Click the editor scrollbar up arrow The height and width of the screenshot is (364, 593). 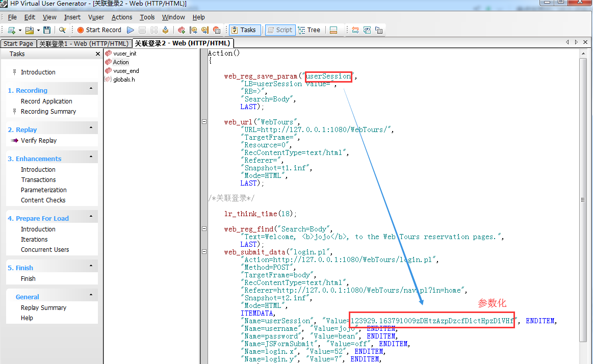(x=583, y=54)
